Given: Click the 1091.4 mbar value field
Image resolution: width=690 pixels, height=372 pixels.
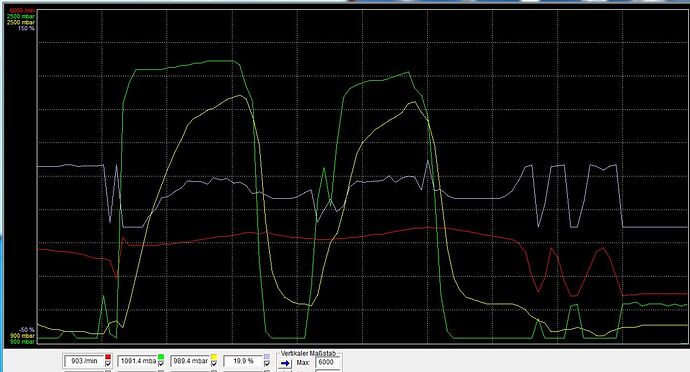Looking at the screenshot, I should click(137, 361).
